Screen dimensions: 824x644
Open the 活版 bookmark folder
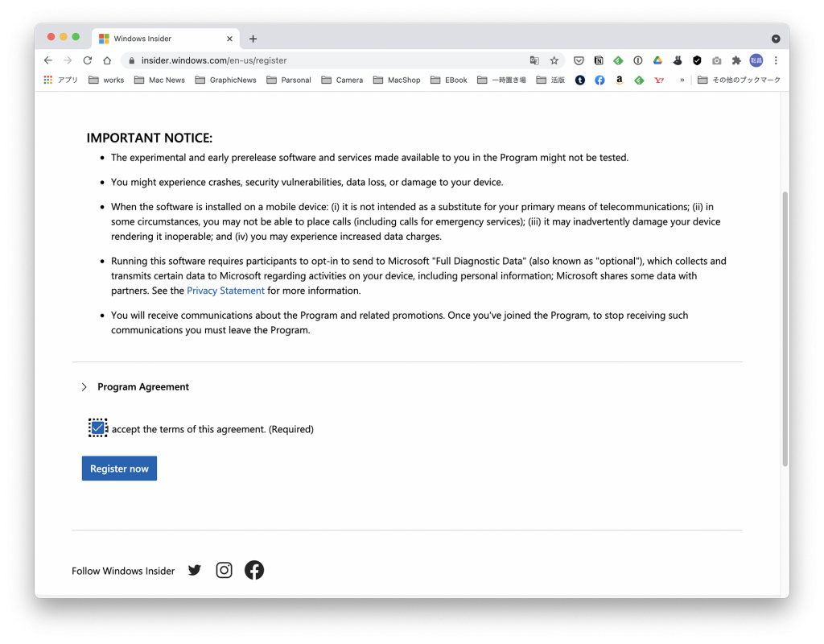[550, 80]
